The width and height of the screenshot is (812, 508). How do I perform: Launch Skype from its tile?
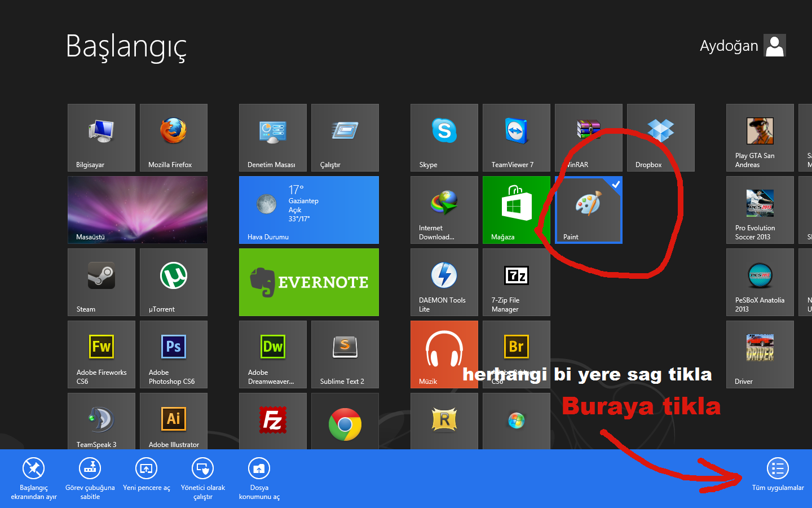tap(444, 138)
